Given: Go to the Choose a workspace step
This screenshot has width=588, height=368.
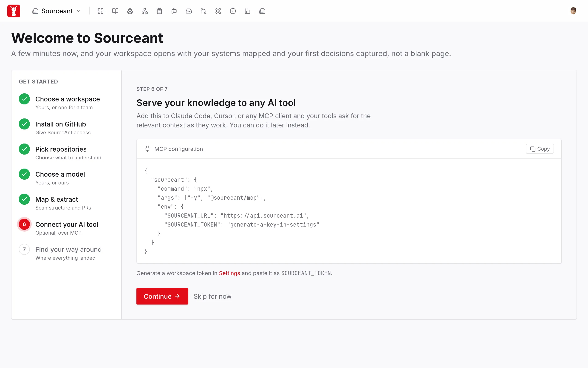Looking at the screenshot, I should tap(66, 103).
